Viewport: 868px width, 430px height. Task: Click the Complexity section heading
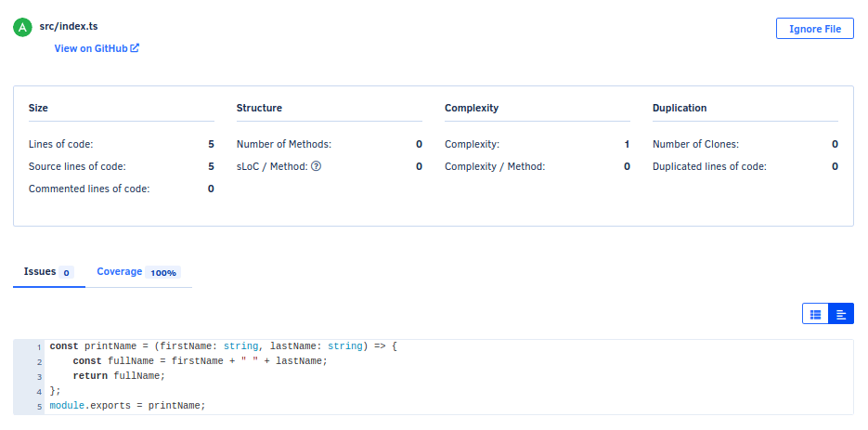coord(472,108)
